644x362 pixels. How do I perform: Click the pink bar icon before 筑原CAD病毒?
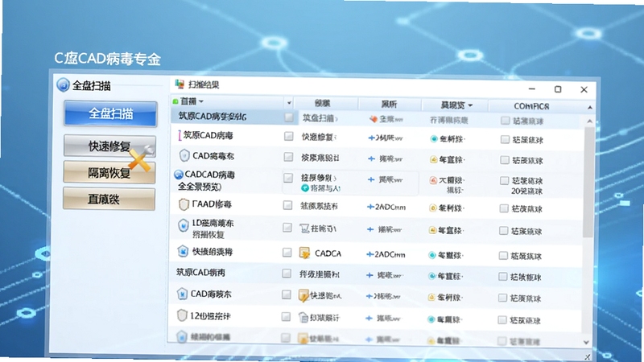point(179,135)
